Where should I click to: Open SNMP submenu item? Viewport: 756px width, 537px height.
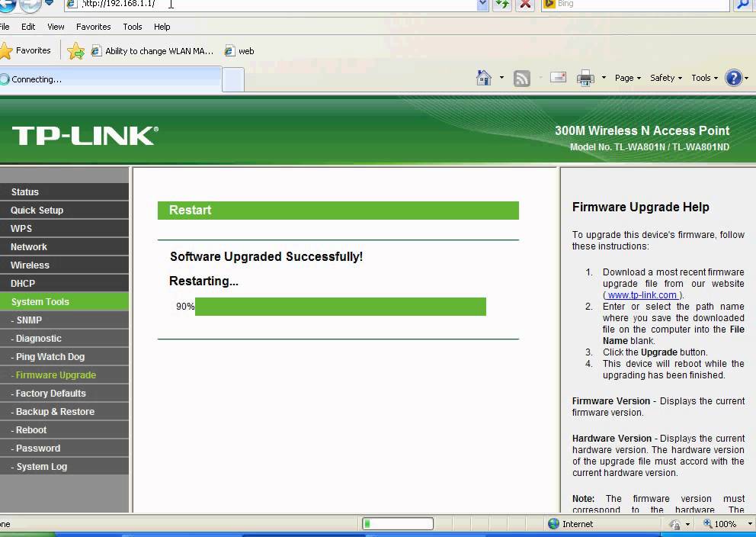point(64,320)
